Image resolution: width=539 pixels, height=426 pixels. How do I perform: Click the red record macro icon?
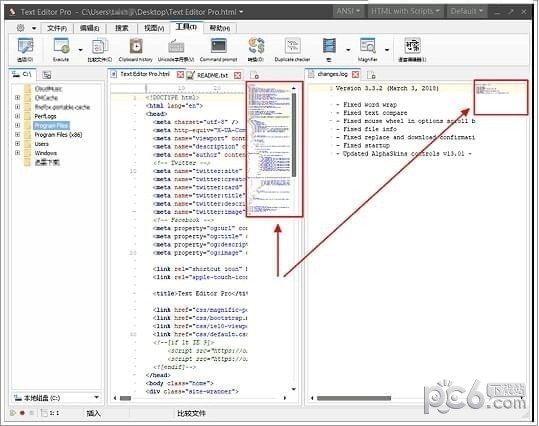coord(22,413)
